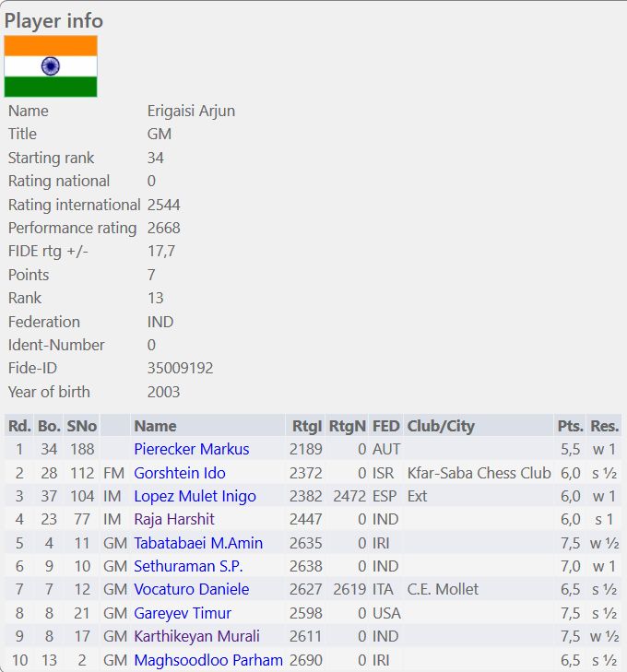
Task: Click the Player info heading
Action: (x=53, y=20)
